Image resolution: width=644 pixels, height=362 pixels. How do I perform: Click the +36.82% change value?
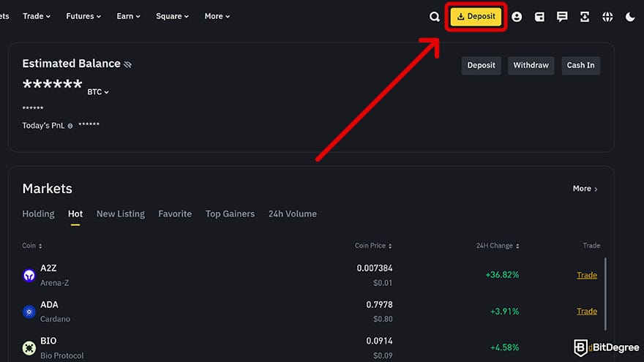coord(502,274)
